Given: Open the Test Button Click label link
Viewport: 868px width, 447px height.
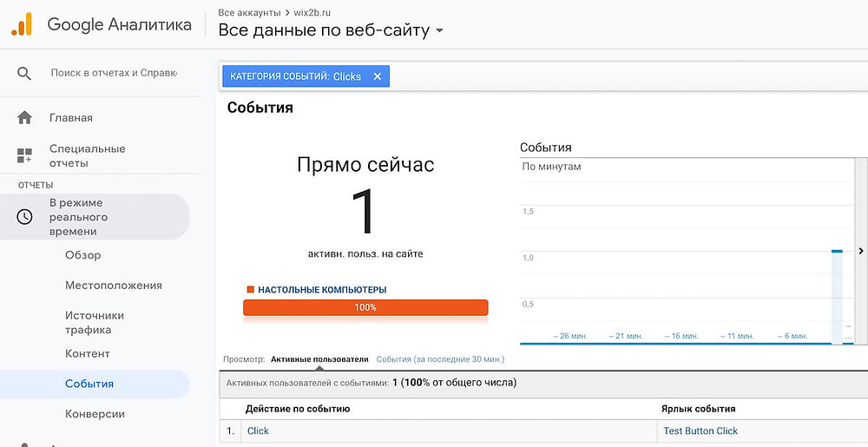Looking at the screenshot, I should [700, 431].
